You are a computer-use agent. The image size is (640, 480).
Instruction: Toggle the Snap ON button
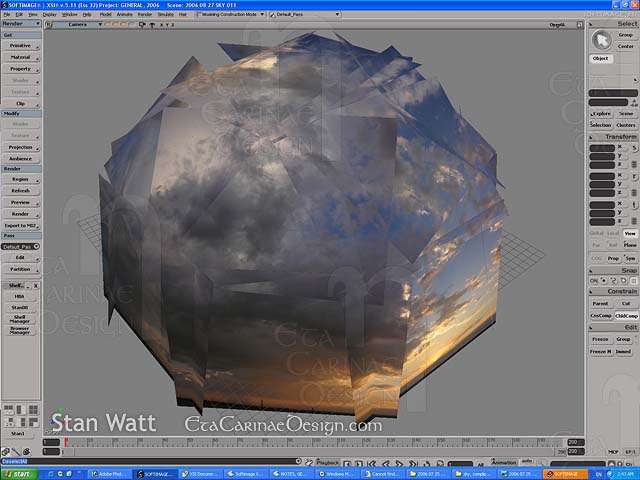click(x=594, y=280)
